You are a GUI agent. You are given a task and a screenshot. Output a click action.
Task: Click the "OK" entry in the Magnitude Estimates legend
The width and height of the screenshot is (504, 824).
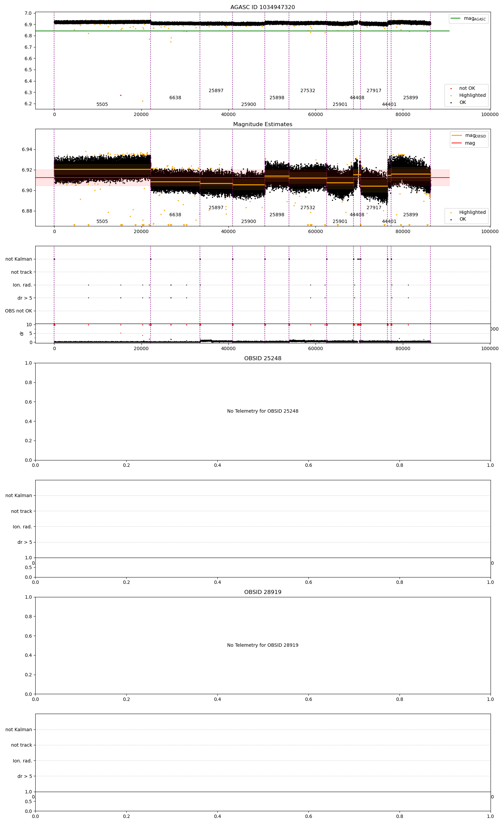(459, 219)
